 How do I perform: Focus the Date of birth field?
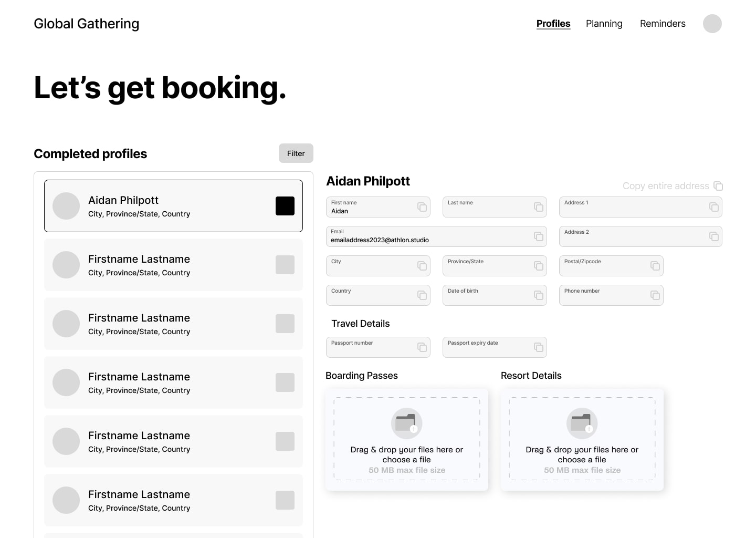[495, 295]
